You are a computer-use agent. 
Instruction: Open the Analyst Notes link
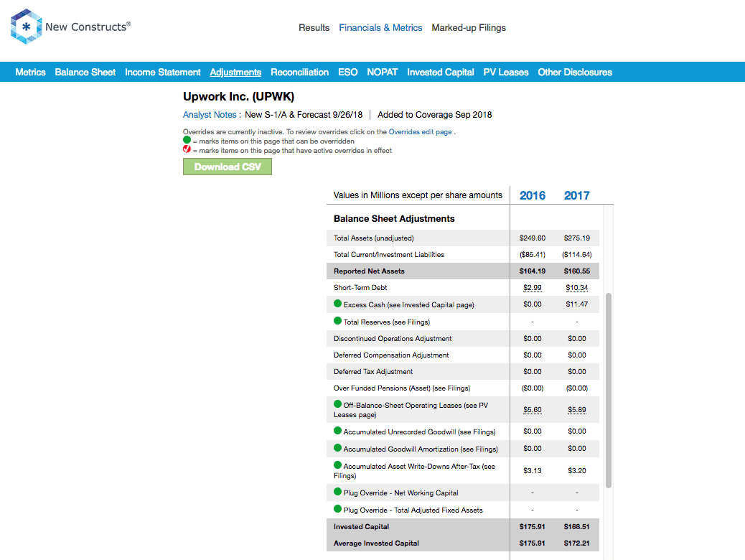(210, 115)
